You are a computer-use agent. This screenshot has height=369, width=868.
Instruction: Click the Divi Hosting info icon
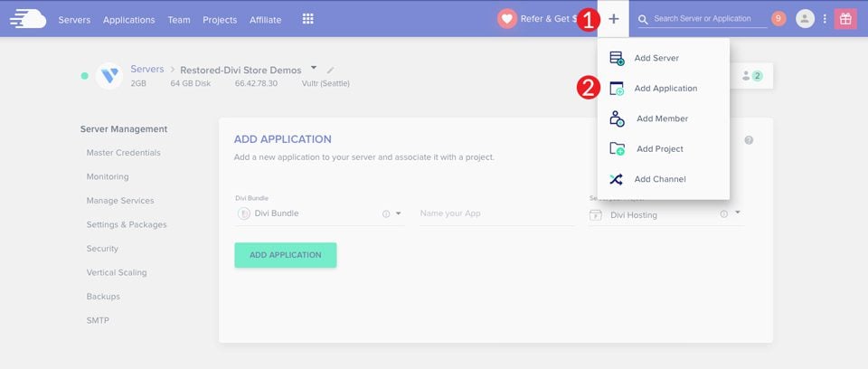coord(723,213)
